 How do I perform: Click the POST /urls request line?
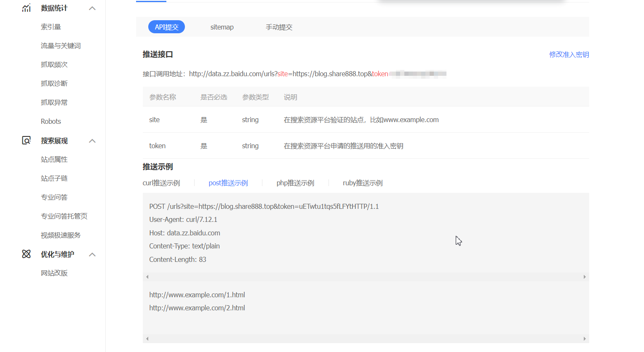point(264,206)
